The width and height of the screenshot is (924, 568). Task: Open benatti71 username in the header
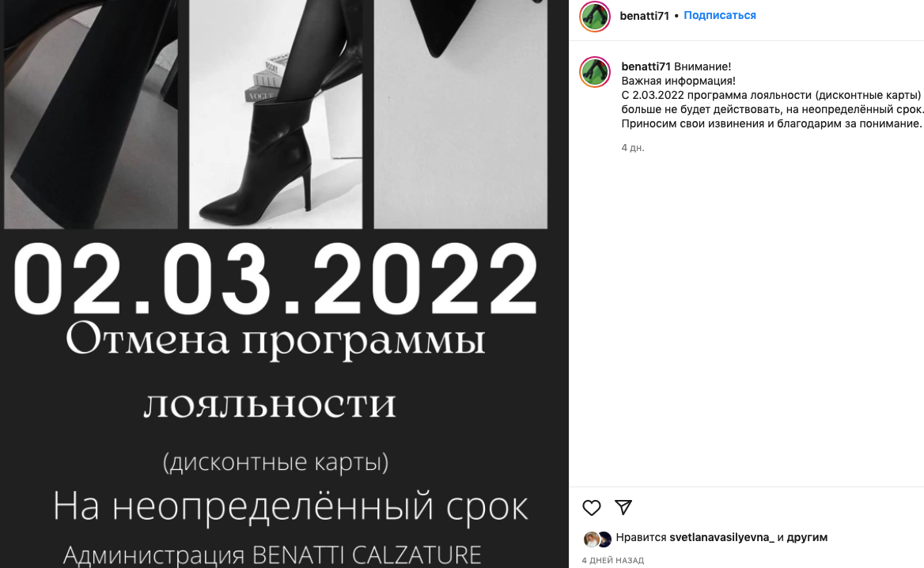pyautogui.click(x=644, y=16)
